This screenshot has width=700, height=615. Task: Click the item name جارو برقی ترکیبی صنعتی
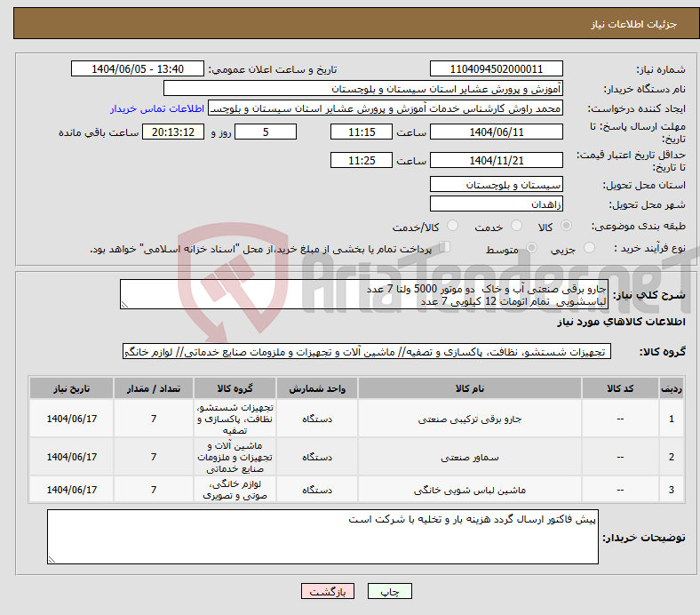coord(470,419)
